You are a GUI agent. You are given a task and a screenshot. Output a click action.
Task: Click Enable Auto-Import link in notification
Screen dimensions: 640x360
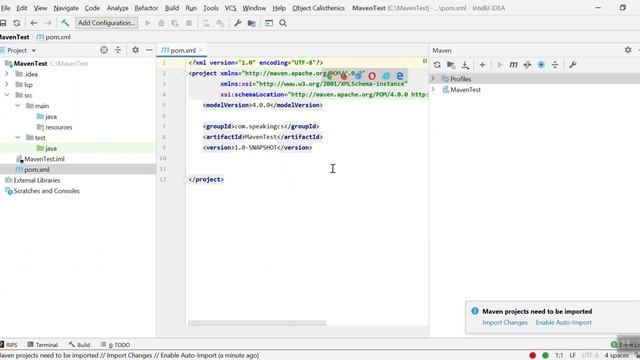tap(563, 322)
